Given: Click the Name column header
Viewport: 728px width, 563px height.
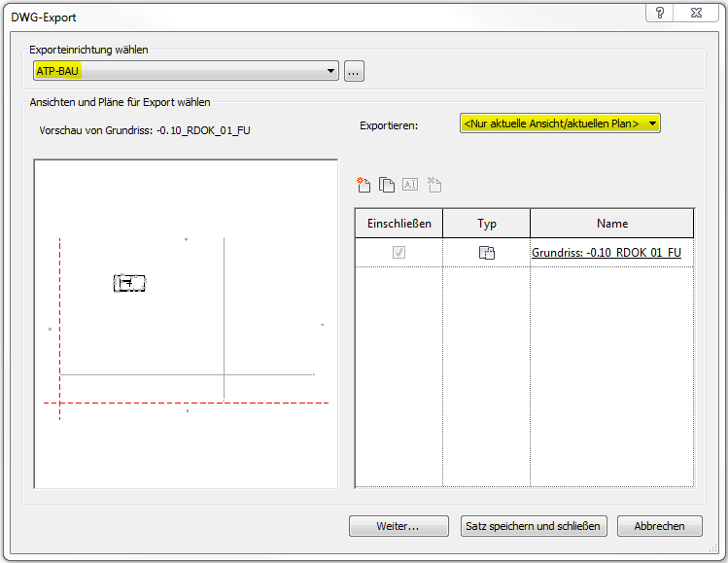Looking at the screenshot, I should click(611, 224).
